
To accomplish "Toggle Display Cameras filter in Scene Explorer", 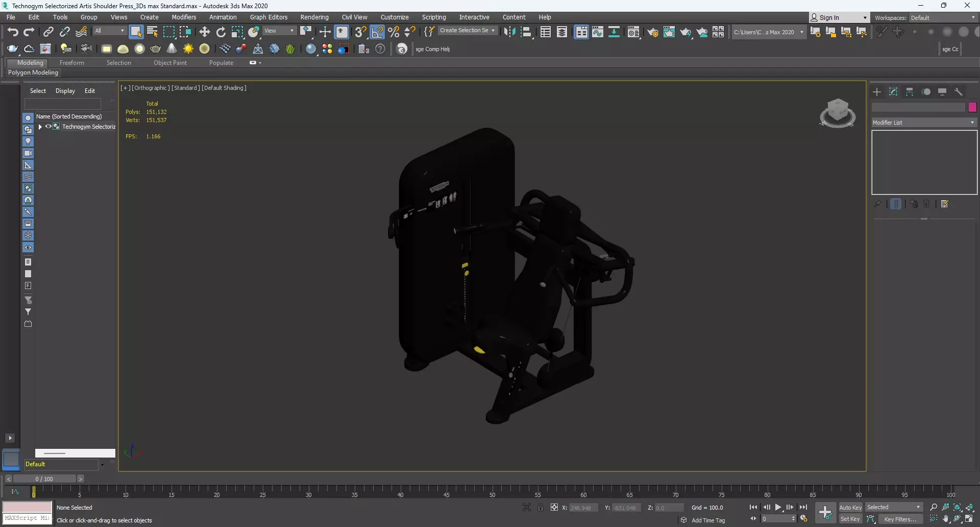I will click(28, 153).
